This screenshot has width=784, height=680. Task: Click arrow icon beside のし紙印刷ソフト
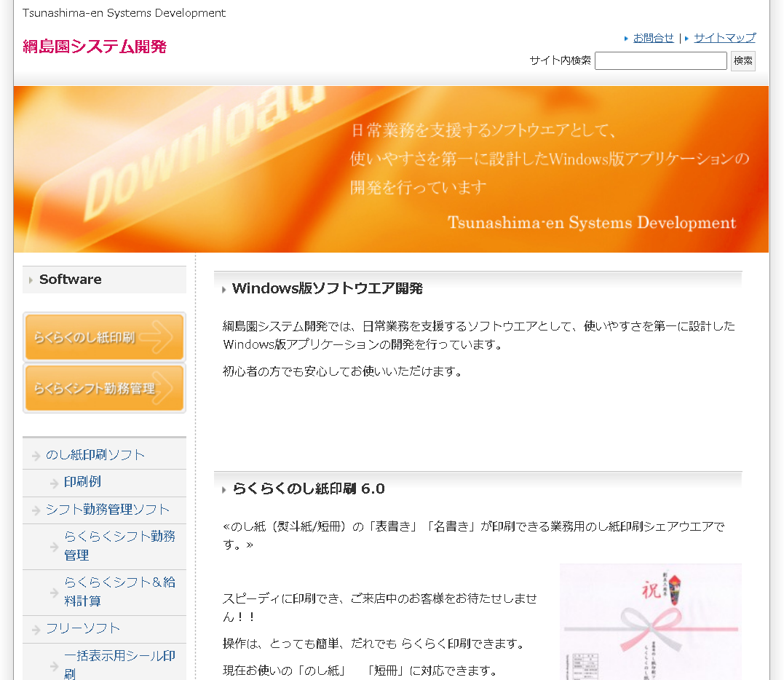click(36, 456)
